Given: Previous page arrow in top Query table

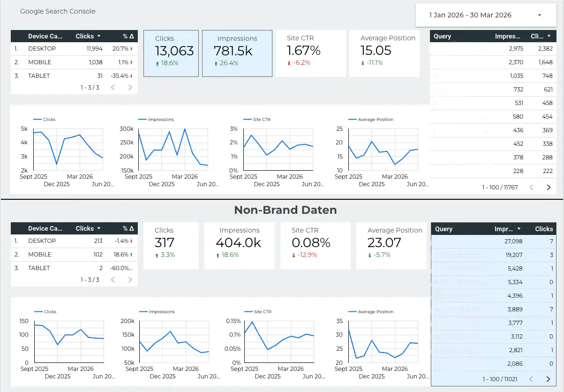Looking at the screenshot, I should click(532, 187).
